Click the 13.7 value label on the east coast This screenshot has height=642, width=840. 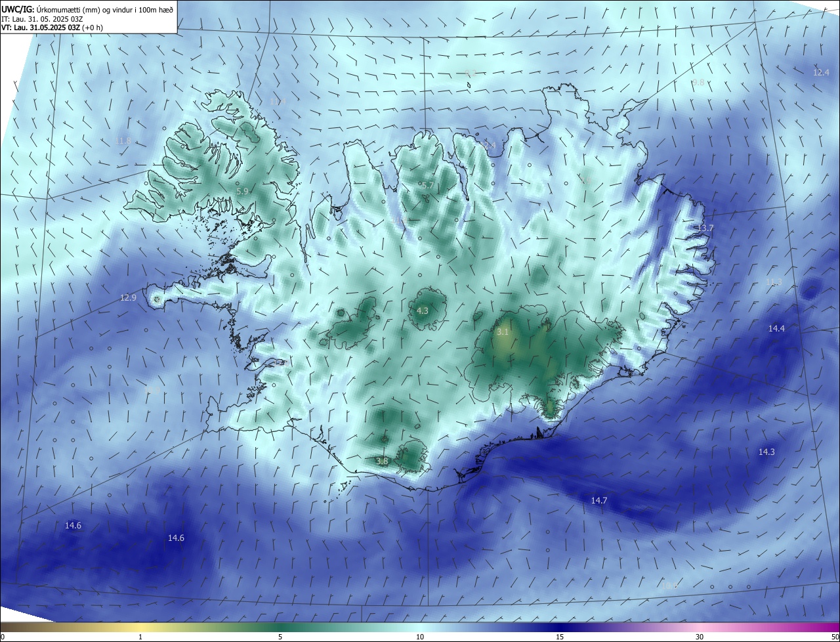[x=705, y=228]
